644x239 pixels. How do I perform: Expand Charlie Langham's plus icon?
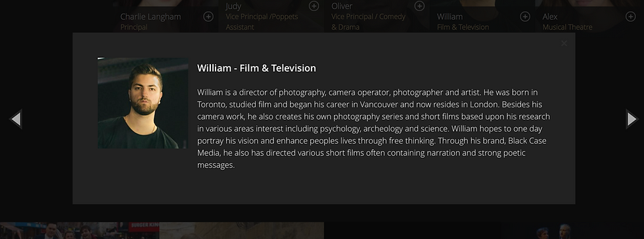(208, 16)
